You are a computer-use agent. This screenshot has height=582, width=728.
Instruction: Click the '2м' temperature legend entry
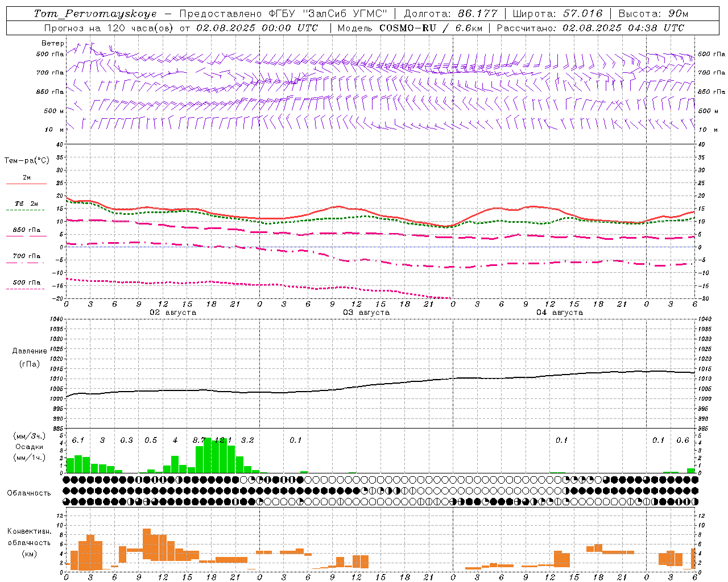tap(27, 178)
